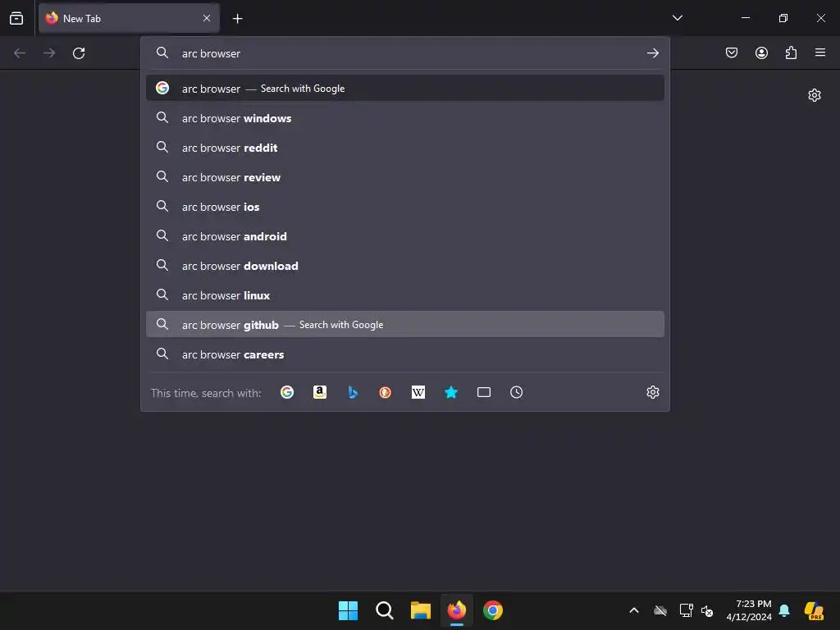Search this time with Google icon
840x630 pixels.
click(x=287, y=392)
